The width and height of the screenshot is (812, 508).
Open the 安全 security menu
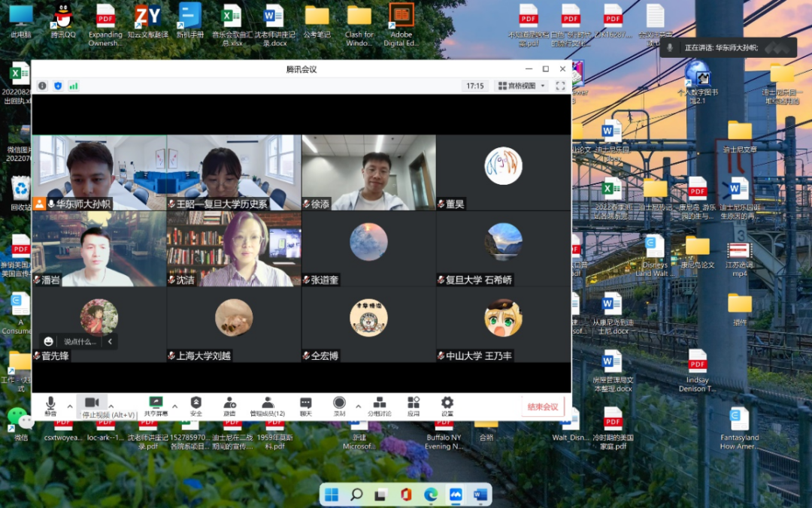(195, 407)
